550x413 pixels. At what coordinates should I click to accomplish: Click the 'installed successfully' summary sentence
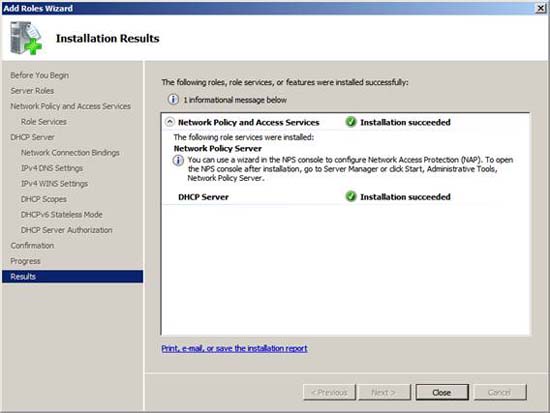coord(285,82)
